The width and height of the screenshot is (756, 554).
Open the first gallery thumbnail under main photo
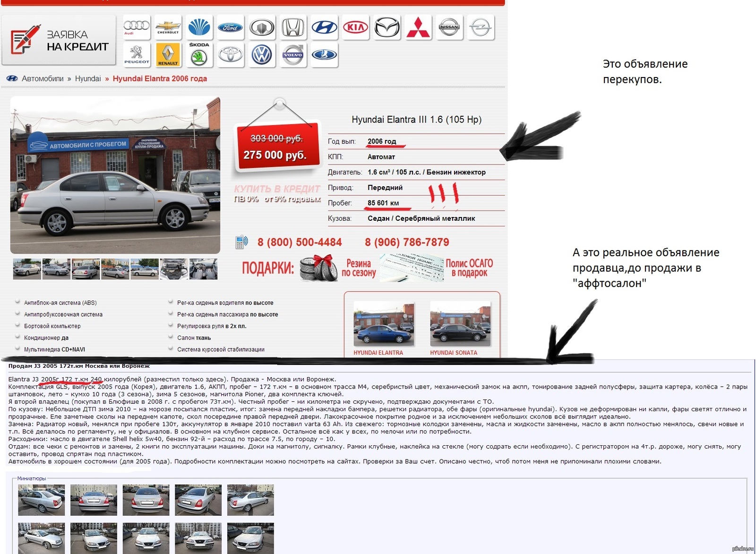tap(27, 269)
